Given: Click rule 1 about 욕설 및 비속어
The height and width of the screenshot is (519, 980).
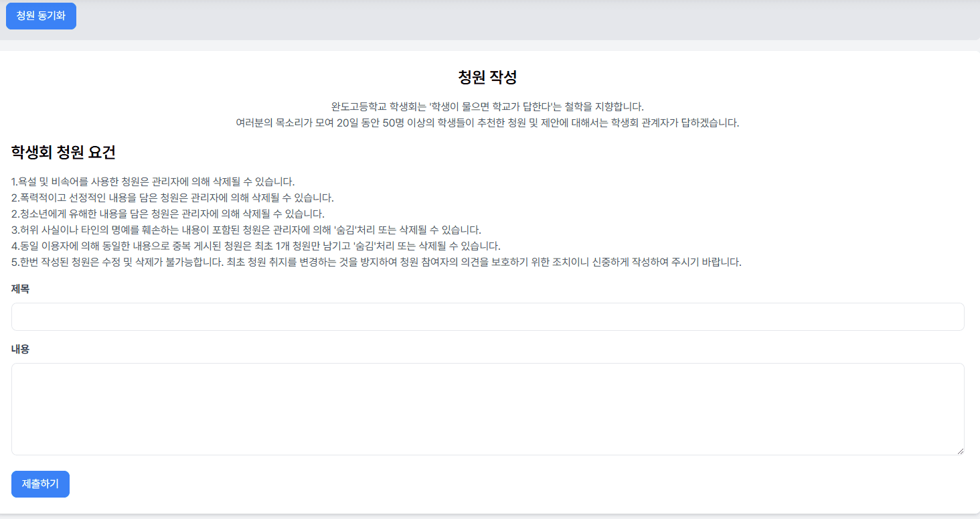Looking at the screenshot, I should (153, 181).
